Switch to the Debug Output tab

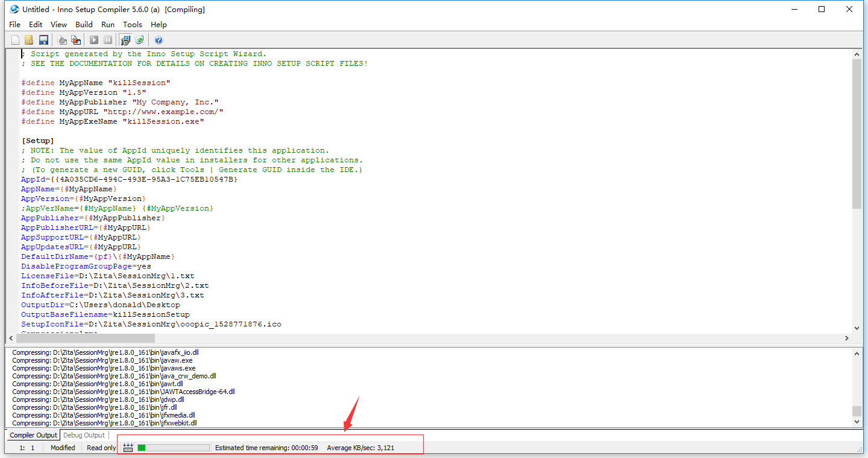point(84,435)
